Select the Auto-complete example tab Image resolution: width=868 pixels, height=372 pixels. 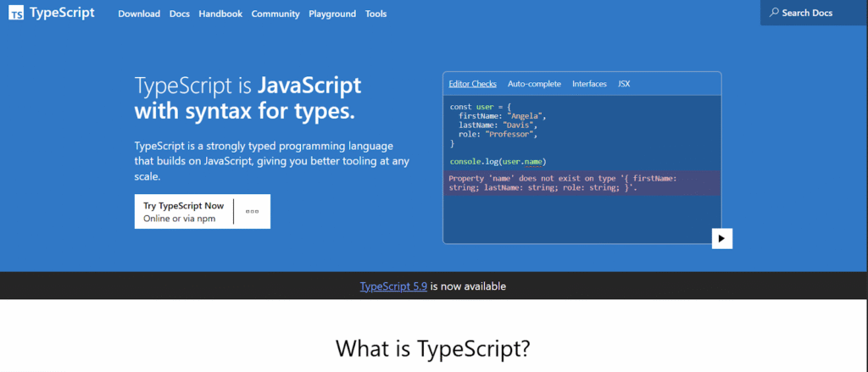coord(534,84)
